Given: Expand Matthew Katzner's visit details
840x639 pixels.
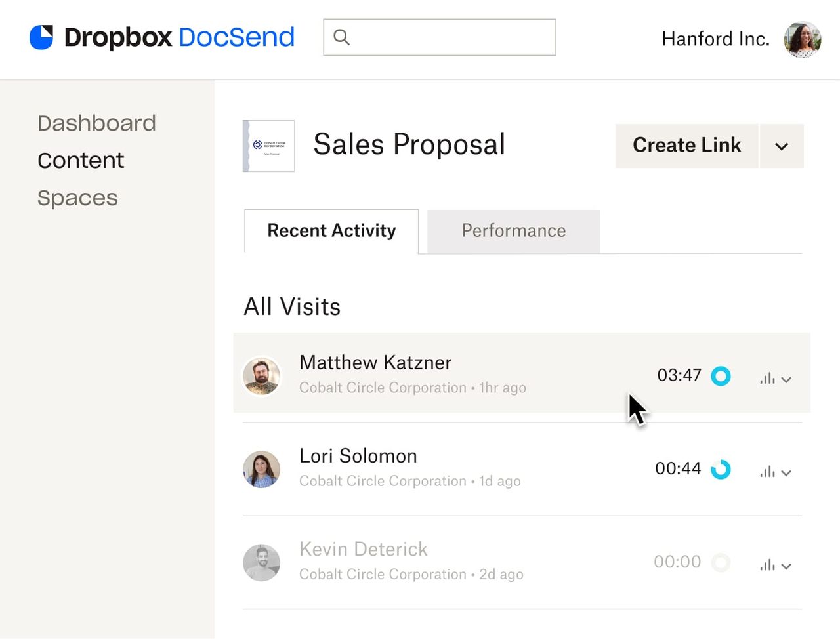Looking at the screenshot, I should click(x=786, y=379).
